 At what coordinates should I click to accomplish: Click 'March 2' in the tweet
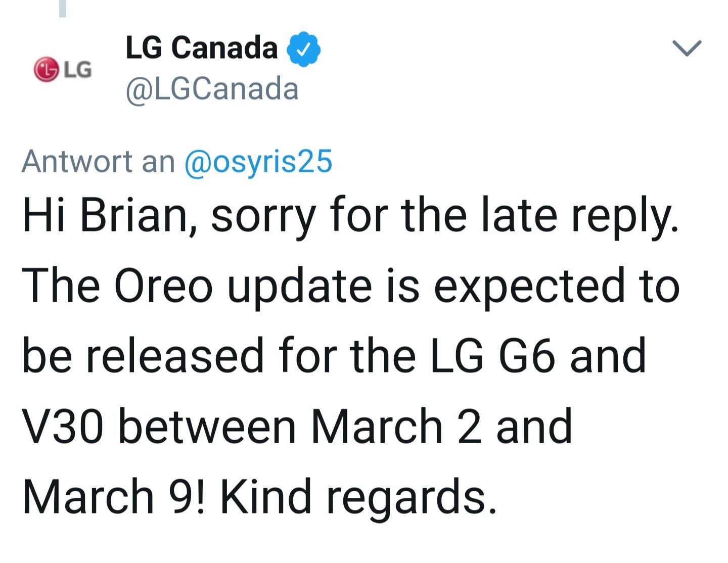click(396, 426)
